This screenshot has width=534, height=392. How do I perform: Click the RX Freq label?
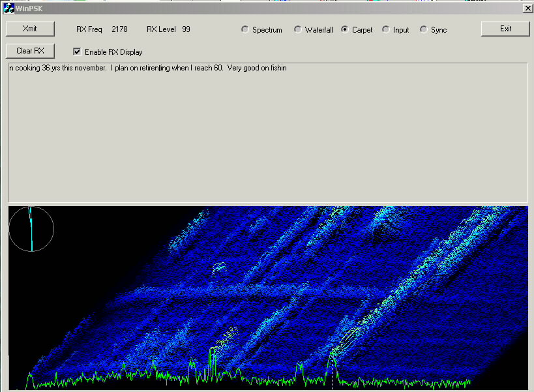pyautogui.click(x=89, y=29)
